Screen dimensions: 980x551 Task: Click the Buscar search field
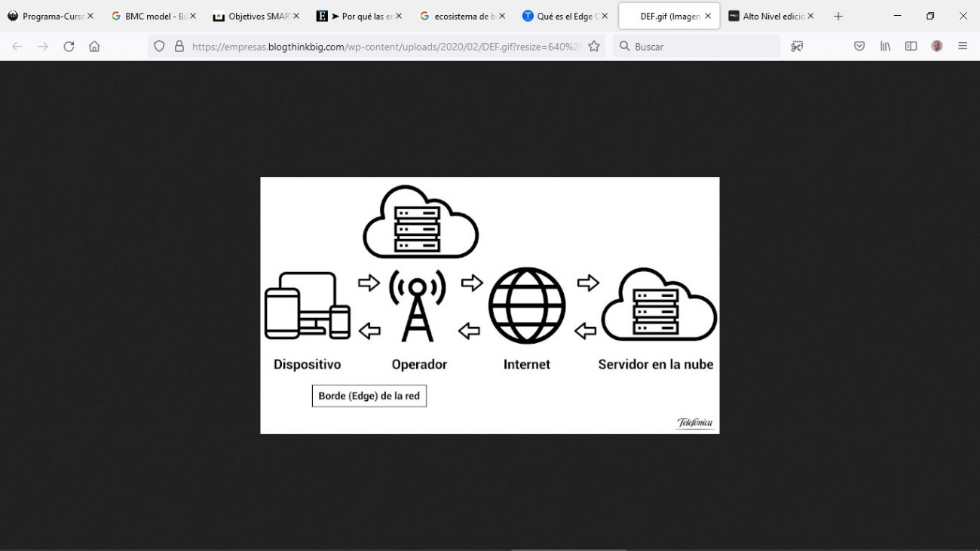(701, 47)
